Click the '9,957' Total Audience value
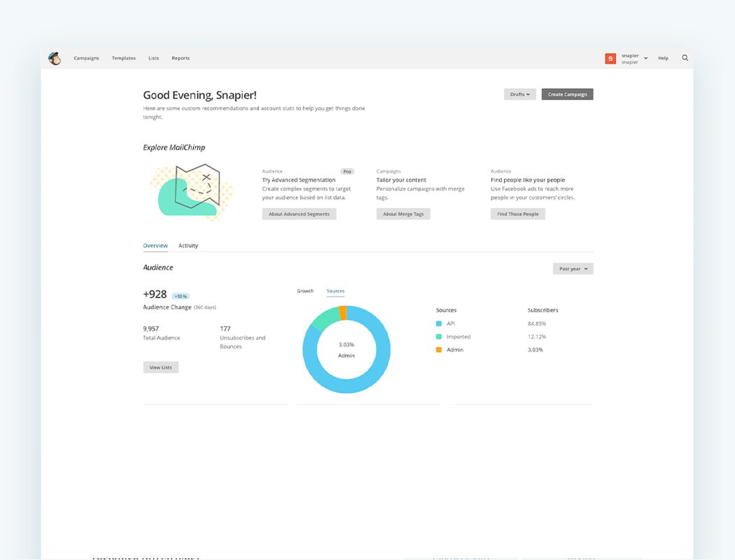This screenshot has height=560, width=735. (x=151, y=329)
